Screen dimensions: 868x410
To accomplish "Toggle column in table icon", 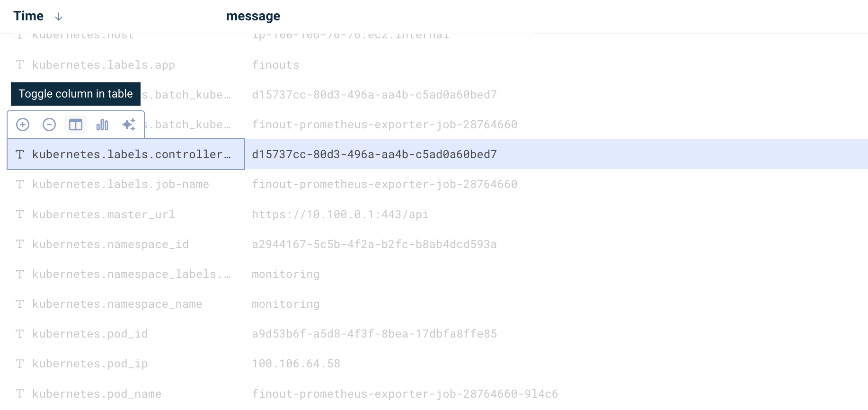I will click(76, 125).
